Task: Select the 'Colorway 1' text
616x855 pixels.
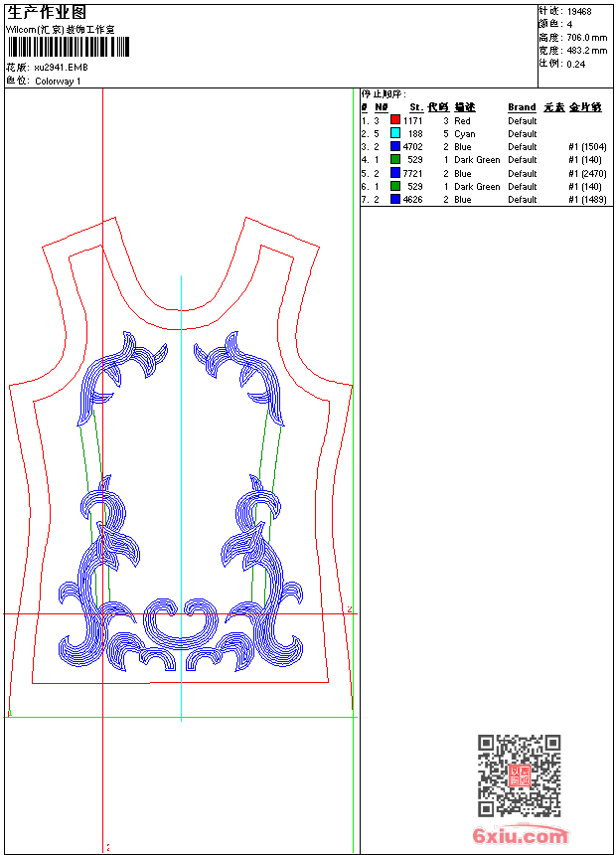Action: [58, 82]
